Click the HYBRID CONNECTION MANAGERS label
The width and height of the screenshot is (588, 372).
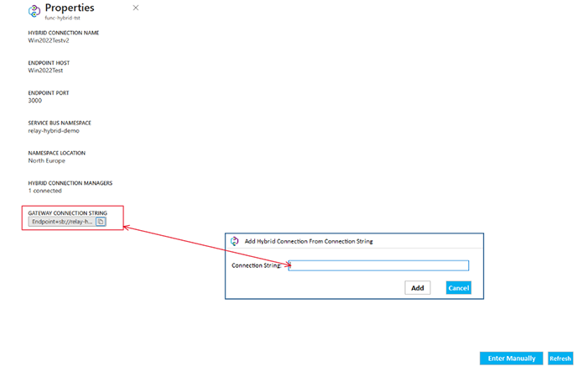pyautogui.click(x=70, y=183)
